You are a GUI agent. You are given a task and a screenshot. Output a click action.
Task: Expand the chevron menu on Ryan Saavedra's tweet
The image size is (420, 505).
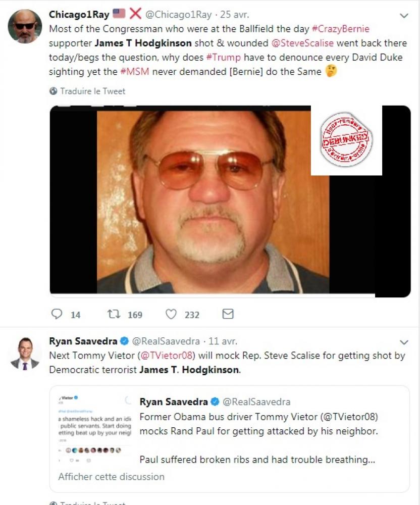coord(404,342)
